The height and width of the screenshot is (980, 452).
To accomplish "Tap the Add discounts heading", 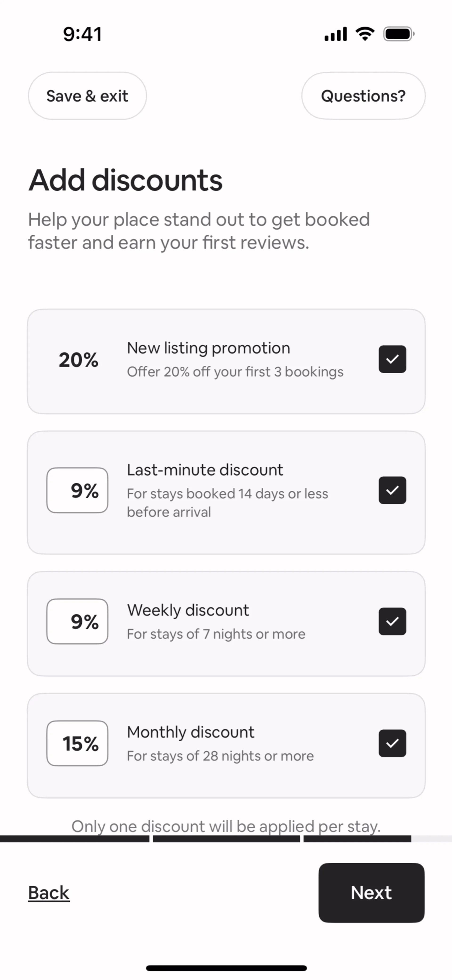I will coord(125,180).
